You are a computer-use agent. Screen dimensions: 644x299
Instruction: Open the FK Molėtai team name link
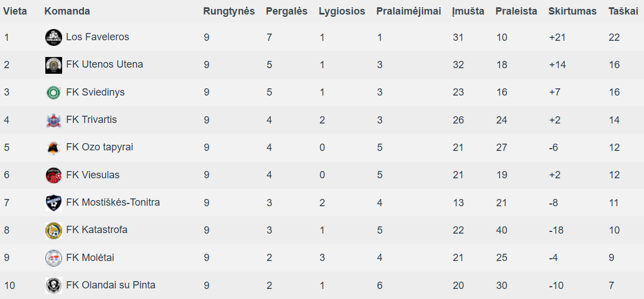coord(90,258)
